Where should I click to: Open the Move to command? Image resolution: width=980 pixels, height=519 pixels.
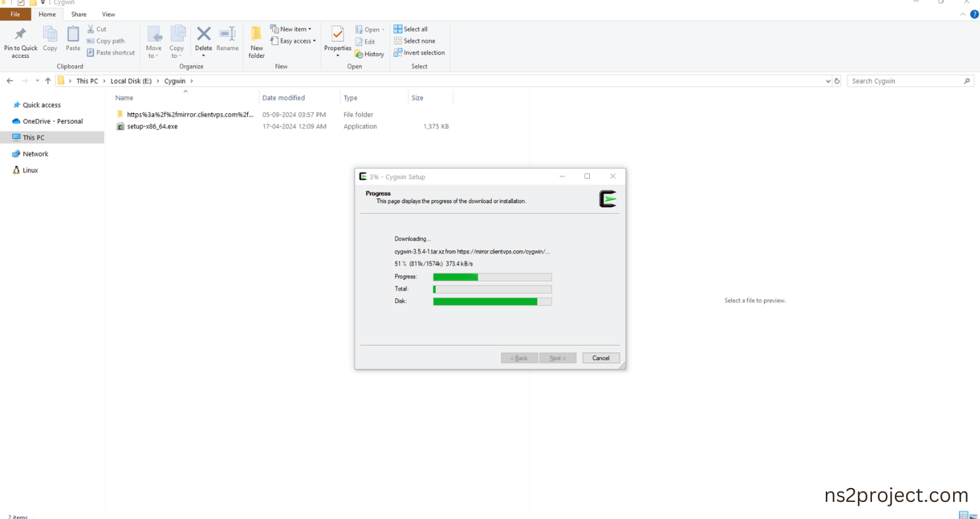pyautogui.click(x=154, y=43)
